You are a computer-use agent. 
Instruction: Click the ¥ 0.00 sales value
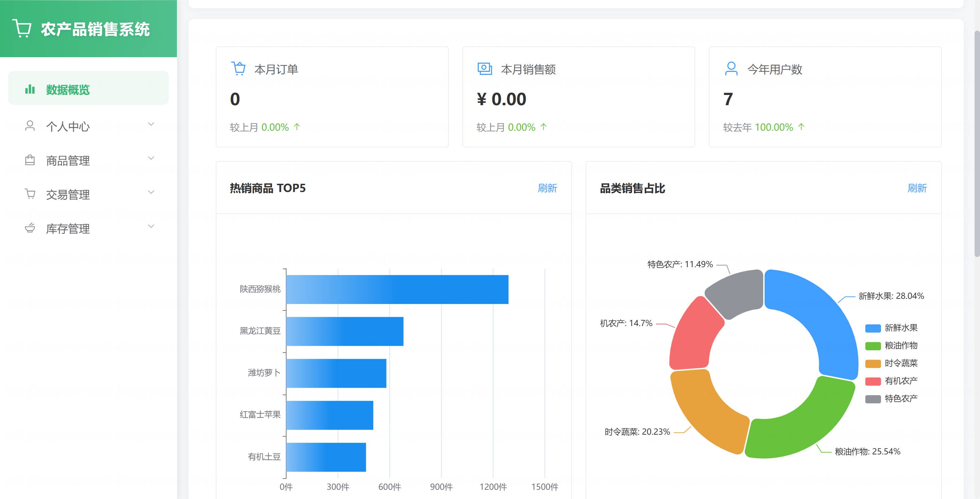[x=502, y=99]
